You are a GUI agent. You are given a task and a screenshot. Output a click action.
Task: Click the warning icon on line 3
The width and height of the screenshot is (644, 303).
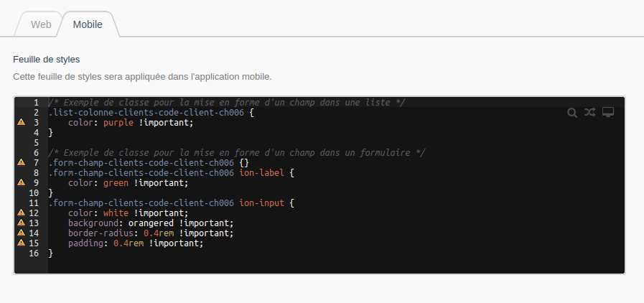pos(22,123)
